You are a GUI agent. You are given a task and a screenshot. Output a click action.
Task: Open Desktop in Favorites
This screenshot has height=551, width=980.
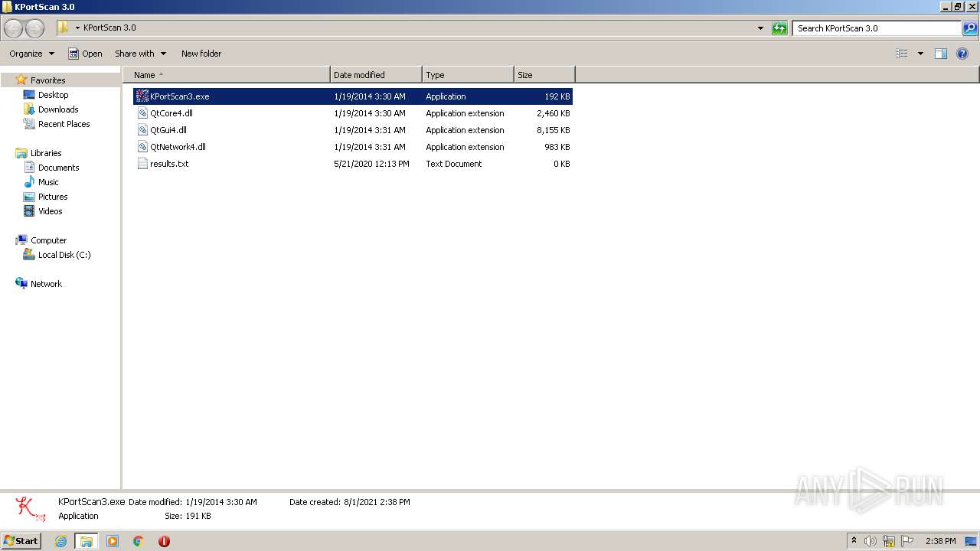point(53,95)
